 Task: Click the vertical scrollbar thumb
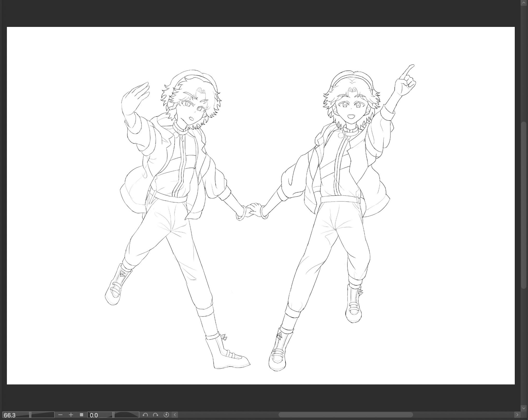coord(524,206)
